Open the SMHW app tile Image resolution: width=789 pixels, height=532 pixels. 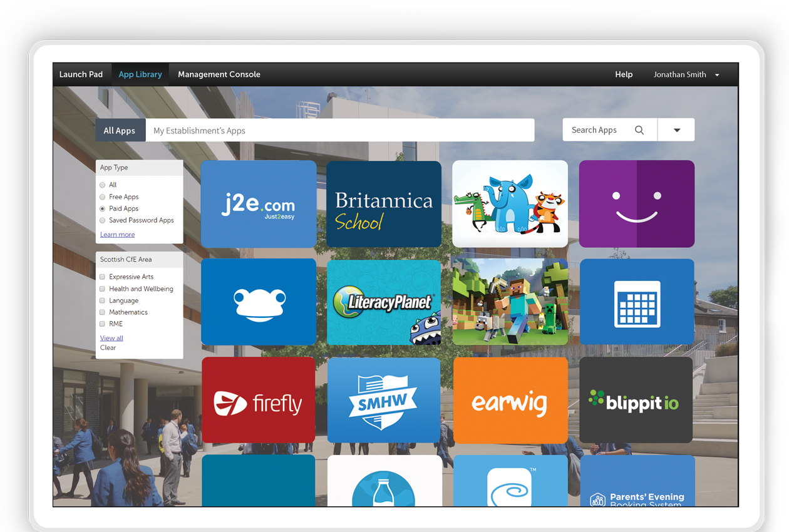384,400
